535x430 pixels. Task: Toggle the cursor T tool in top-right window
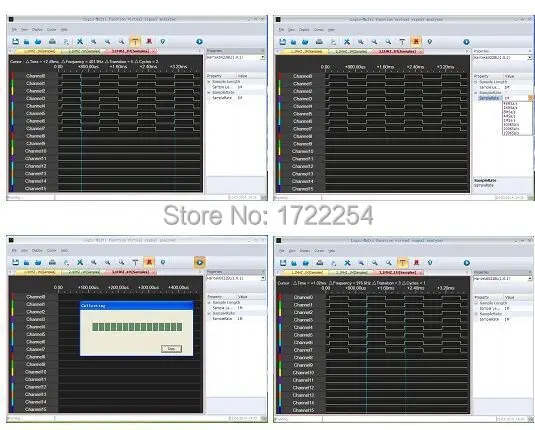tap(402, 42)
